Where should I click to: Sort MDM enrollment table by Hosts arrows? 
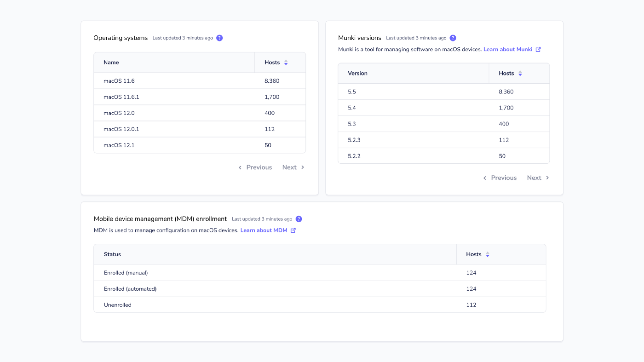pos(488,254)
